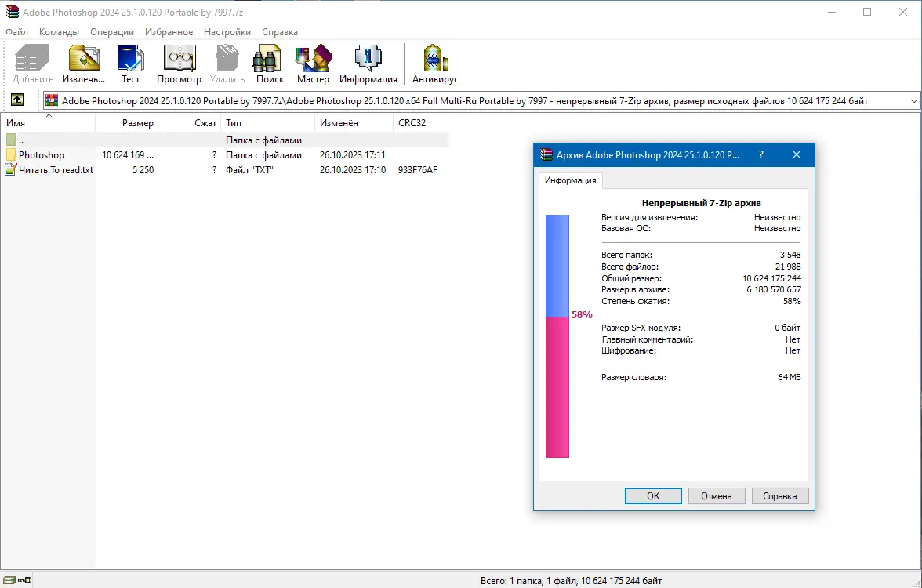922x588 pixels.
Task: Start a search with the Поиск icon
Action: (x=269, y=59)
